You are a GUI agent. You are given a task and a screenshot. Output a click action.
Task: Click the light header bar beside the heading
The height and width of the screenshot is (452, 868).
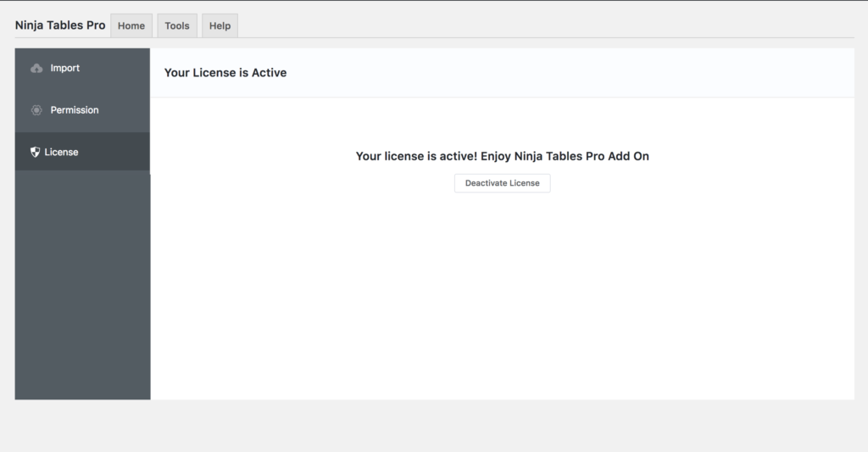tap(570, 73)
